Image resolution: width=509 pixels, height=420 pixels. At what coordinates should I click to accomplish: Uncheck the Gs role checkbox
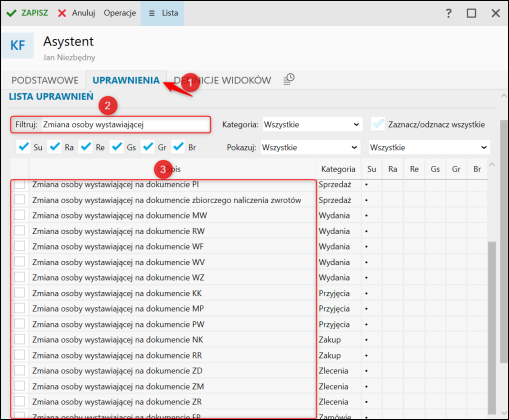coord(117,147)
